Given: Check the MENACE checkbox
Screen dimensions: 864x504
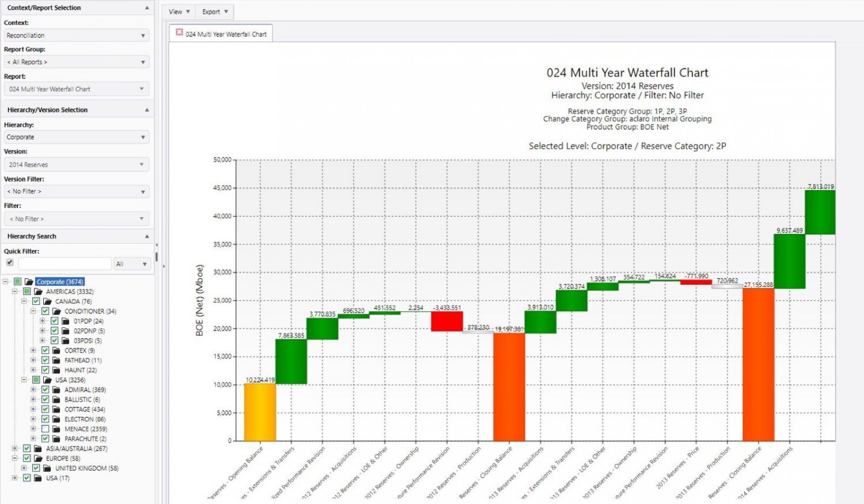Looking at the screenshot, I should [x=45, y=429].
